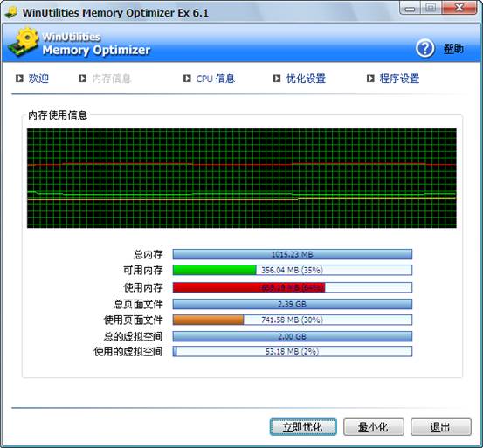The image size is (483, 448).
Task: Click the 使用的虚拟空间 53.18 MB bar
Action: coord(293,351)
